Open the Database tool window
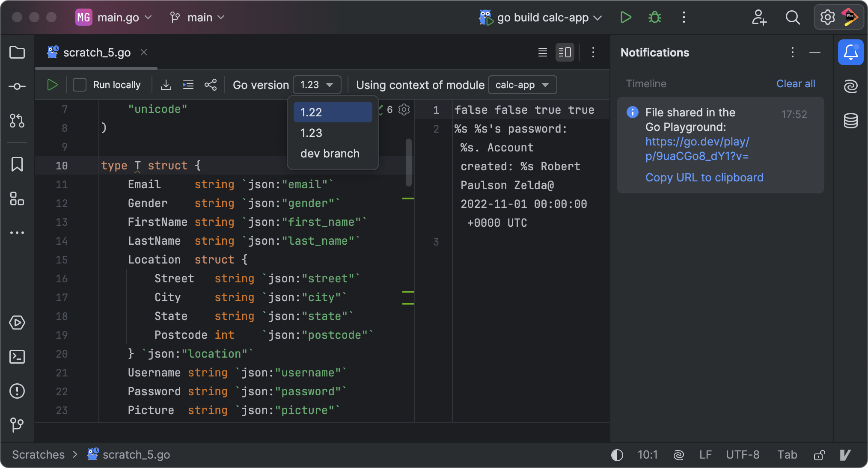 [851, 121]
